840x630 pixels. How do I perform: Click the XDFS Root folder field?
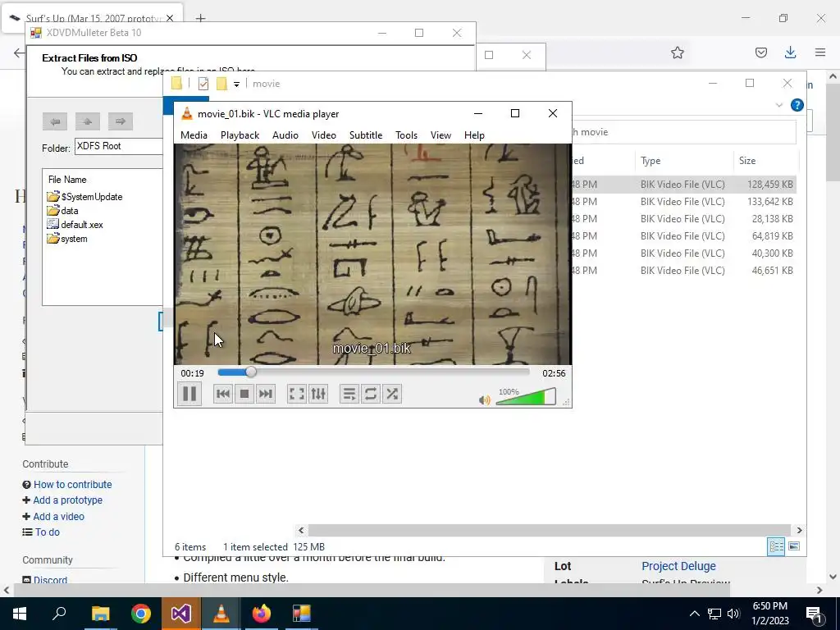coord(118,146)
